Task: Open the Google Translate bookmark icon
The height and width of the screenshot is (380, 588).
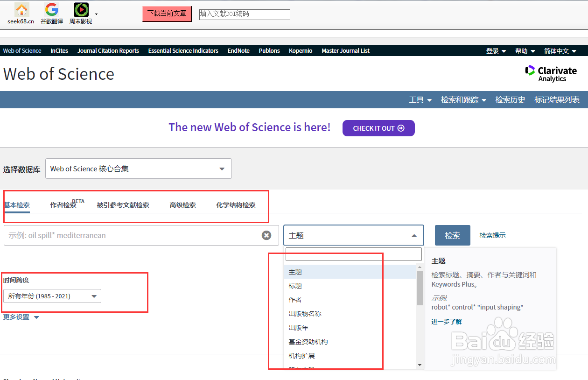Action: click(51, 10)
